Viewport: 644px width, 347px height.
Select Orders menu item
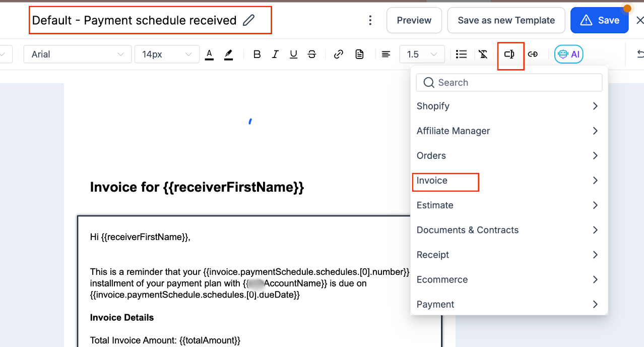[x=509, y=155]
